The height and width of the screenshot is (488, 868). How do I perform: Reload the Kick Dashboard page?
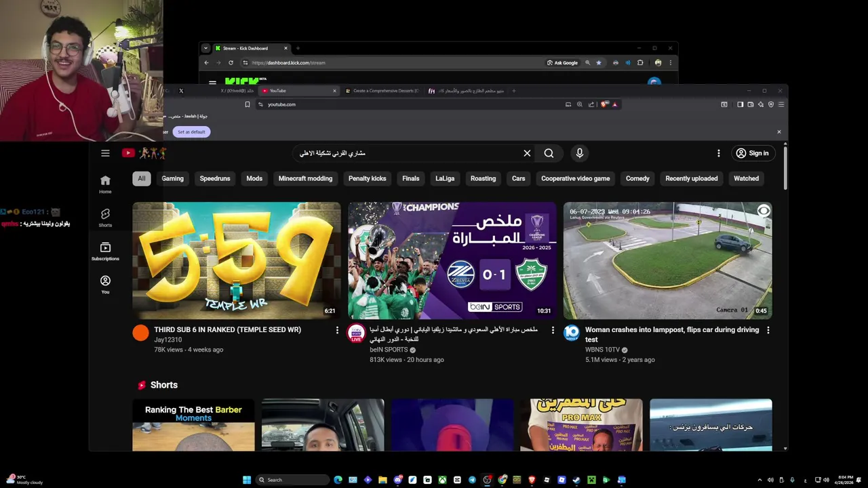click(x=231, y=62)
